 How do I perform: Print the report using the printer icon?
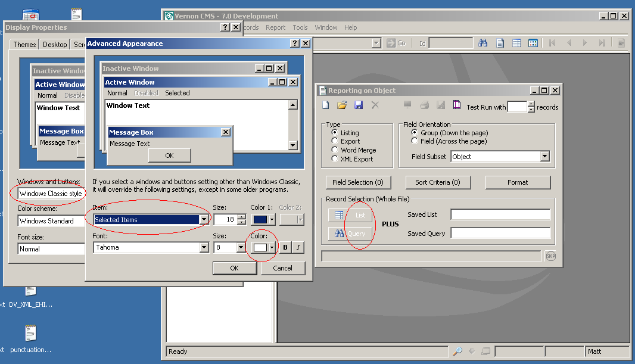tap(424, 105)
